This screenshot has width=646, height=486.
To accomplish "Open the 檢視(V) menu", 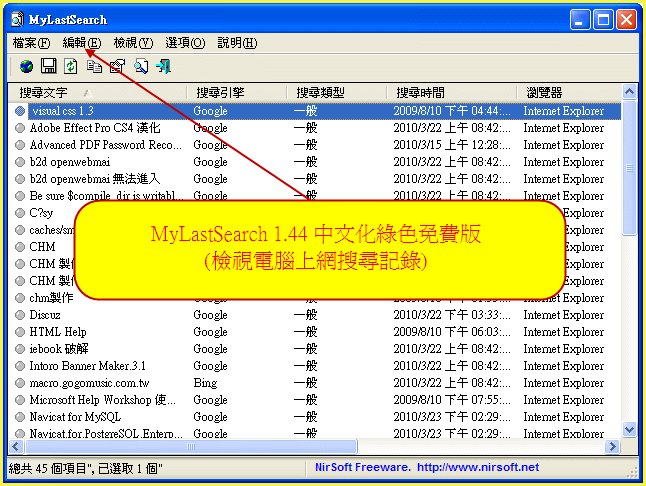I will pyautogui.click(x=133, y=43).
